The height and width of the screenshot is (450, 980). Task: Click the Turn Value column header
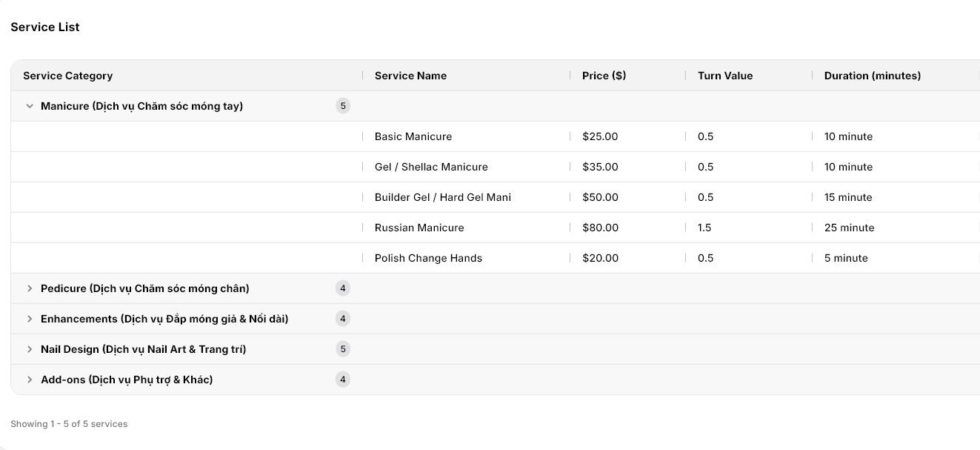[x=725, y=76]
